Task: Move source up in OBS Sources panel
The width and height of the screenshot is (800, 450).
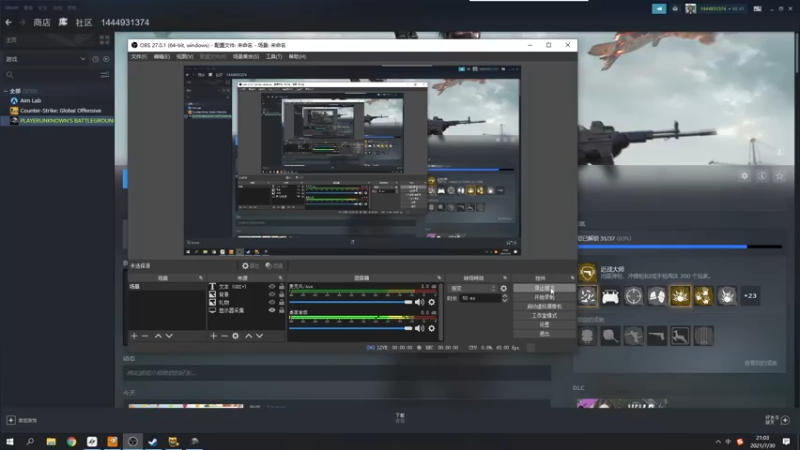Action: [248, 336]
